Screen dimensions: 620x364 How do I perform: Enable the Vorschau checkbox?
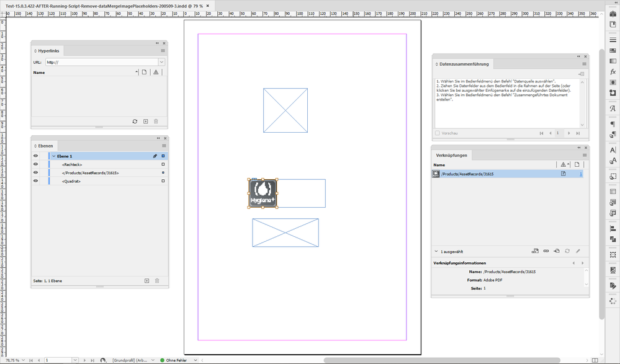438,133
